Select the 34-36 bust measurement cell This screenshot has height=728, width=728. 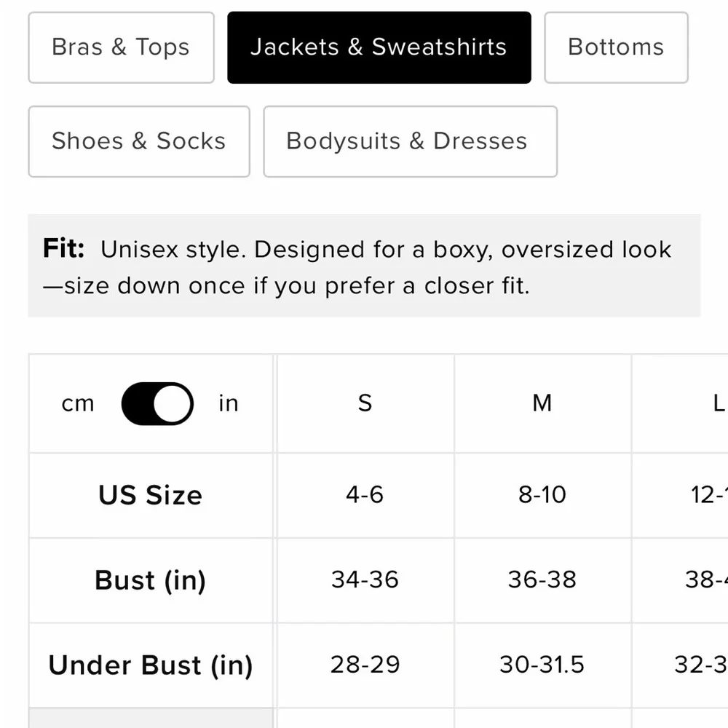365,580
